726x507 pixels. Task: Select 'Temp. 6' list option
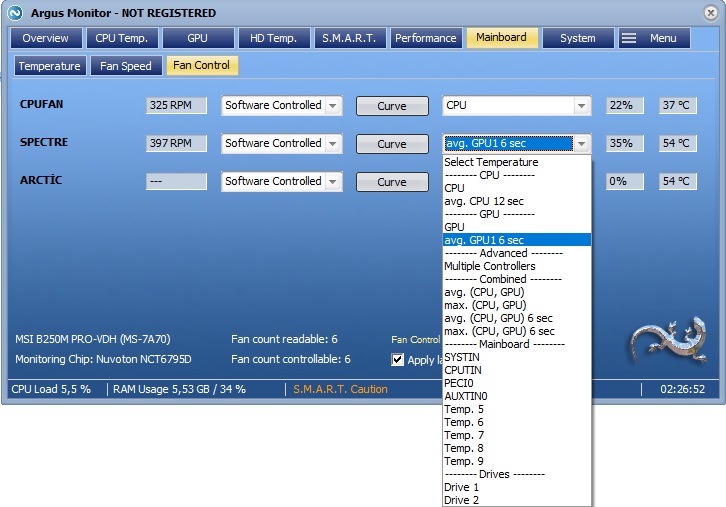pyautogui.click(x=517, y=422)
